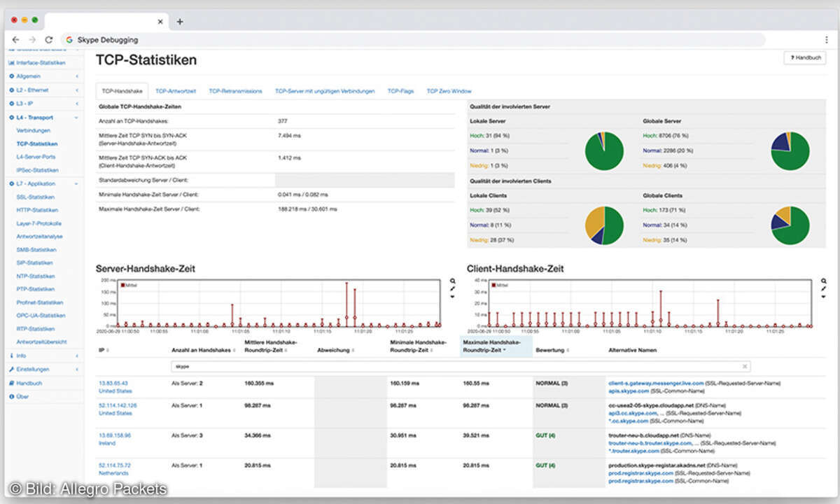Clear the skype filter with the X icon
The width and height of the screenshot is (840, 504).
tap(745, 366)
